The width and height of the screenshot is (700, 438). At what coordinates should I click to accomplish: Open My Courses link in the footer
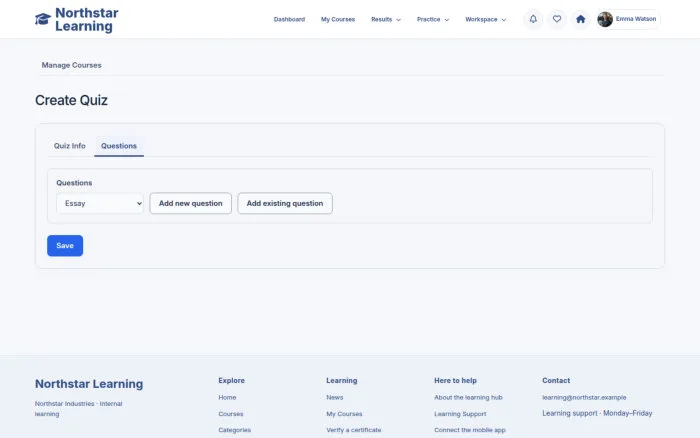[x=344, y=414]
